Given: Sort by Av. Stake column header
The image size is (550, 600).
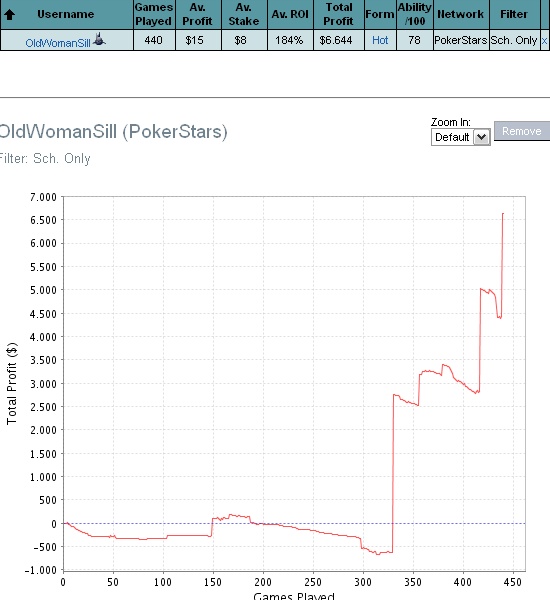Looking at the screenshot, I should click(244, 14).
